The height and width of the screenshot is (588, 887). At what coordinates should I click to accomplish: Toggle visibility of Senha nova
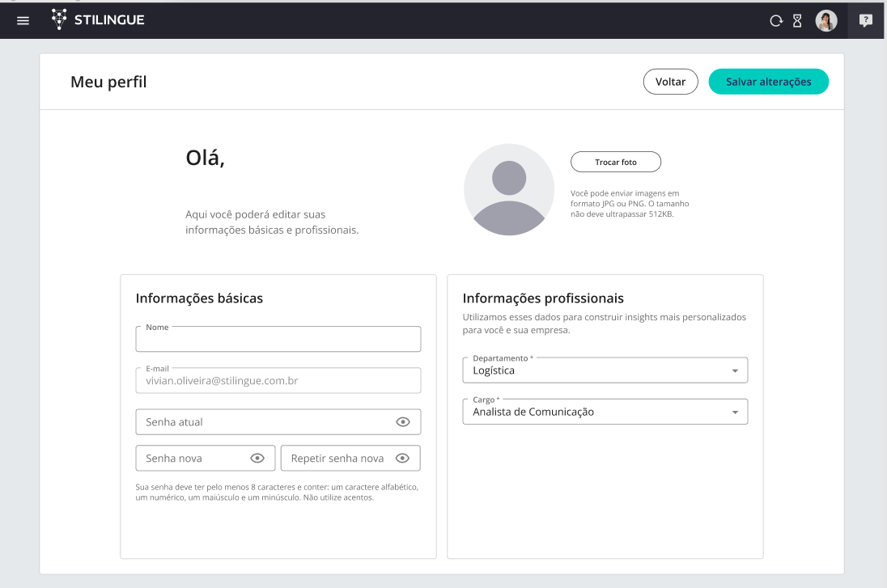click(x=257, y=459)
